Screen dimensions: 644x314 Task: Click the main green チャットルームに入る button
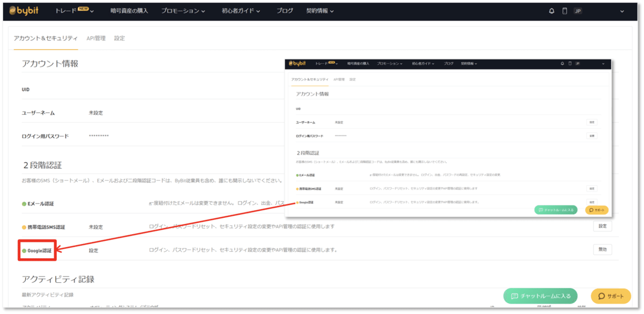540,296
